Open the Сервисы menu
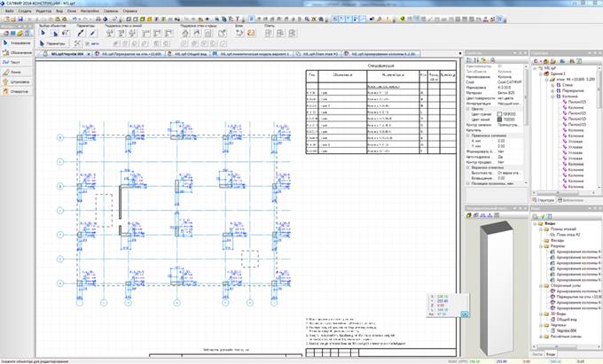Image resolution: width=603 pixels, height=364 pixels. tap(111, 12)
